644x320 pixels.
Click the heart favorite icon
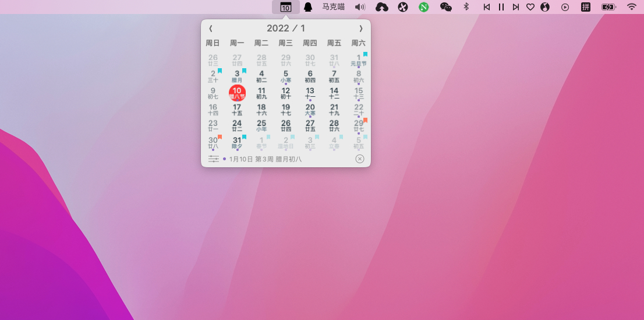pos(530,7)
